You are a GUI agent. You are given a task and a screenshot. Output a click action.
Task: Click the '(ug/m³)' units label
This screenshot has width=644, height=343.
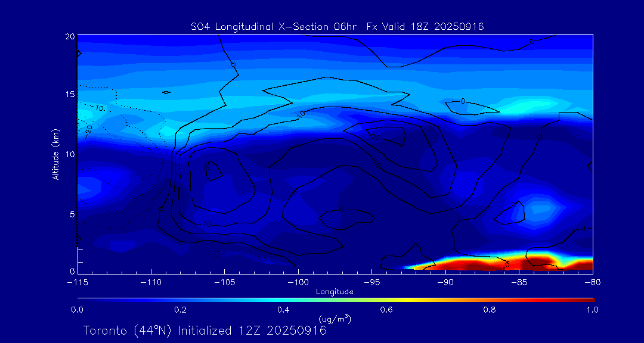[x=335, y=319]
